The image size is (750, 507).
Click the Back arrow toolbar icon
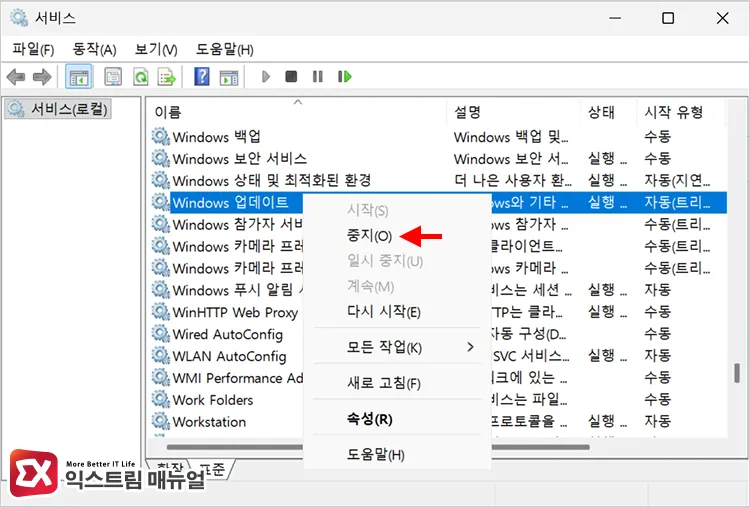pyautogui.click(x=16, y=77)
